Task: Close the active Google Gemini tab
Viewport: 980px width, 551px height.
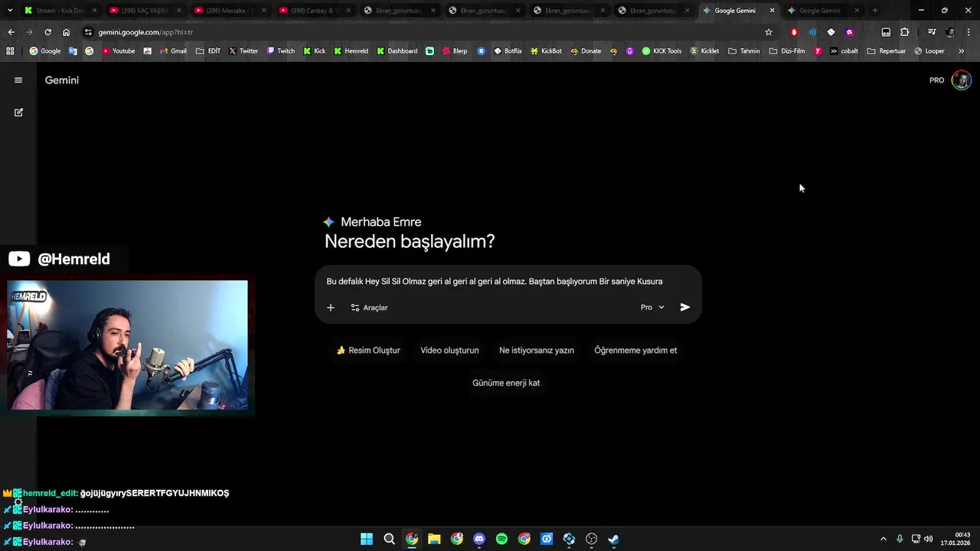Action: click(x=772, y=11)
